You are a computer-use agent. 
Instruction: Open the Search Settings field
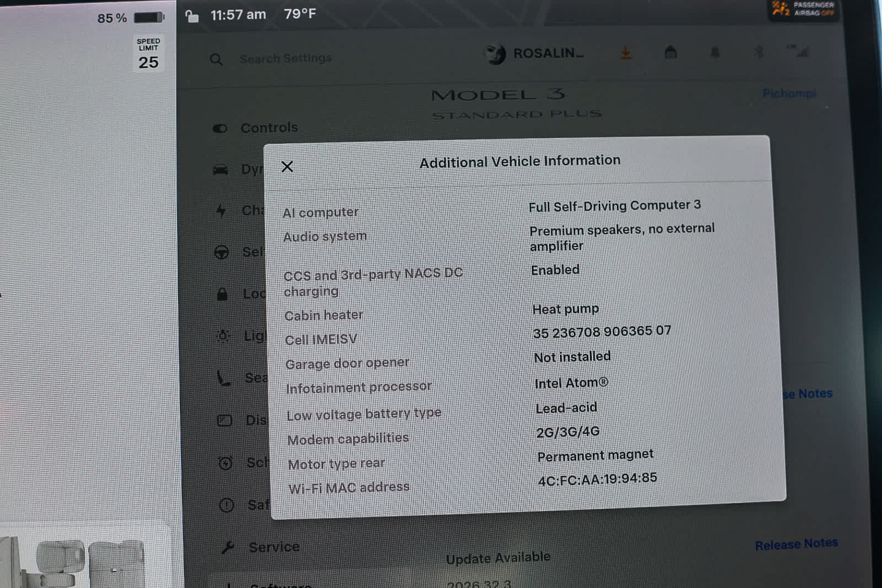[286, 58]
